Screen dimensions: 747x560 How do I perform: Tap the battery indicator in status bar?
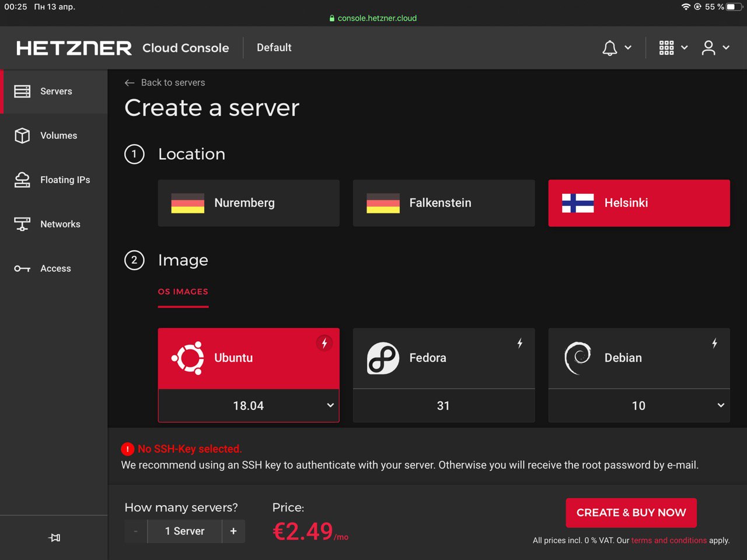click(735, 7)
